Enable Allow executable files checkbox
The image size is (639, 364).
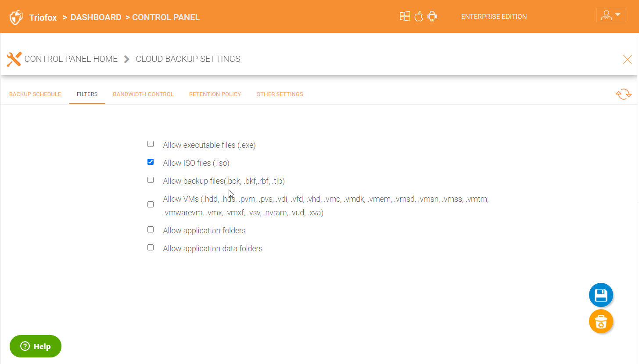[151, 144]
